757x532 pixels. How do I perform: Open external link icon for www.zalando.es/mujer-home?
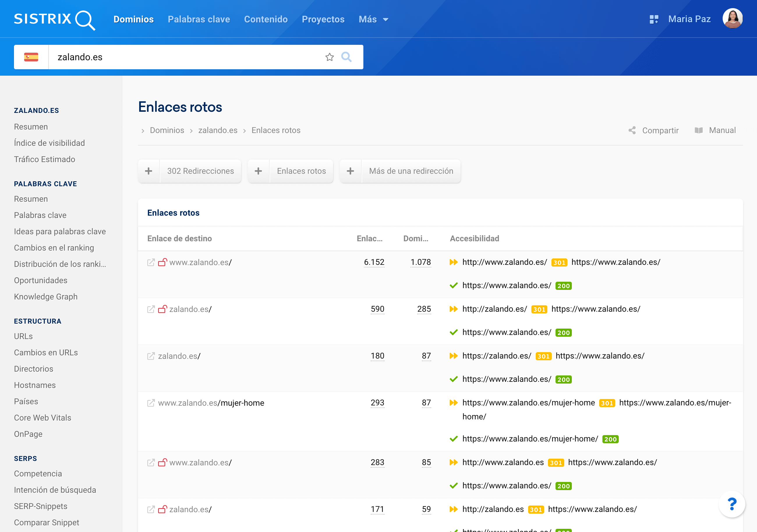click(151, 403)
